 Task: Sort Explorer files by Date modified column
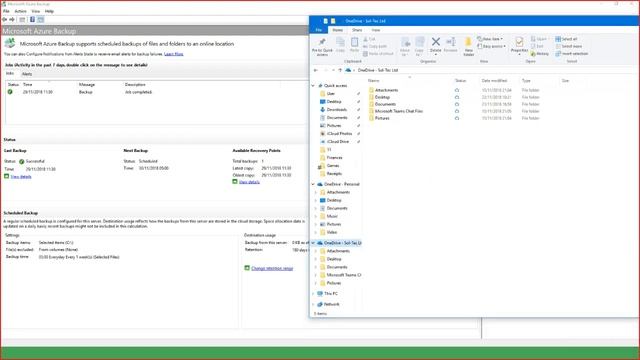(494, 81)
